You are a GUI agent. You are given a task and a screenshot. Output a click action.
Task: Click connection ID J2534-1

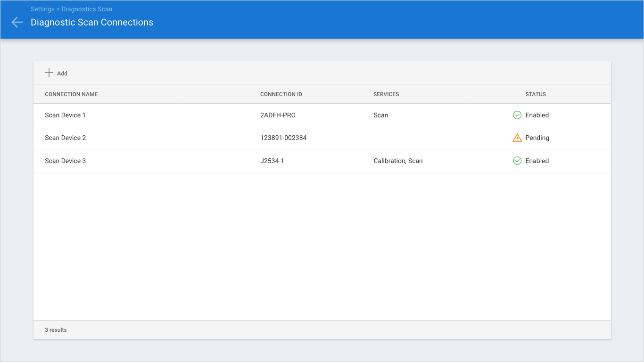(x=272, y=161)
